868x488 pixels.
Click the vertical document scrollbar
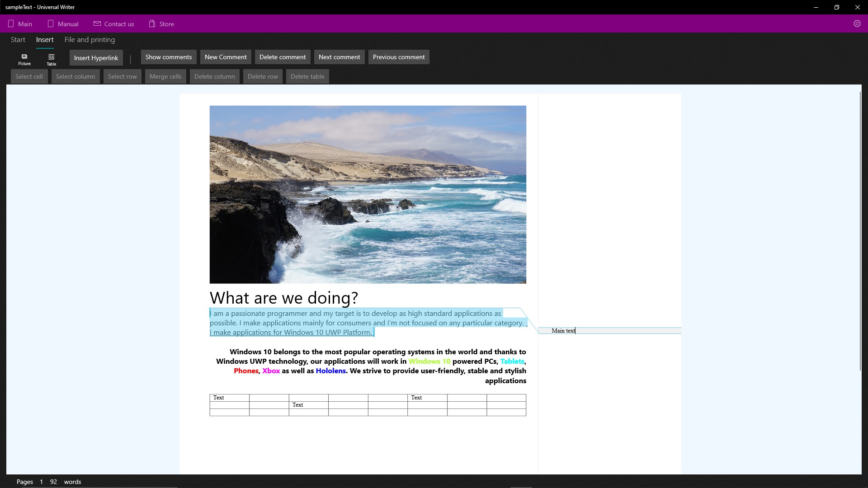coord(860,230)
